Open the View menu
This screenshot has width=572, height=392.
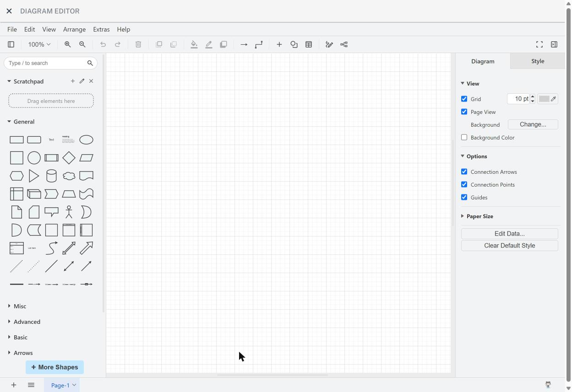pyautogui.click(x=49, y=29)
